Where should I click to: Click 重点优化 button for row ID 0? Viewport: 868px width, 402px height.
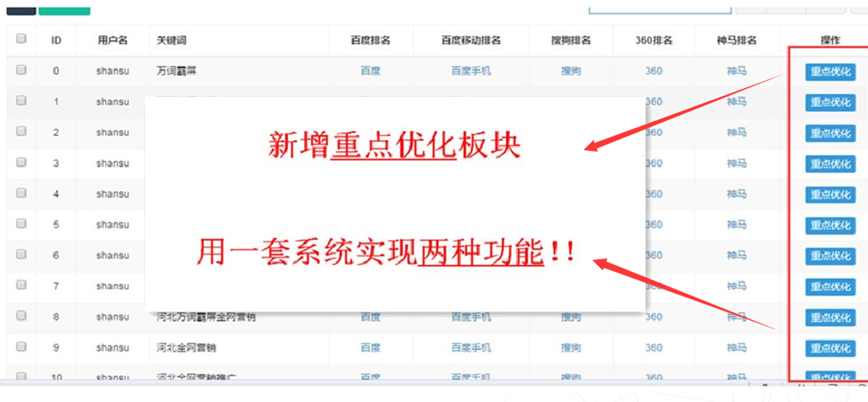pos(830,72)
